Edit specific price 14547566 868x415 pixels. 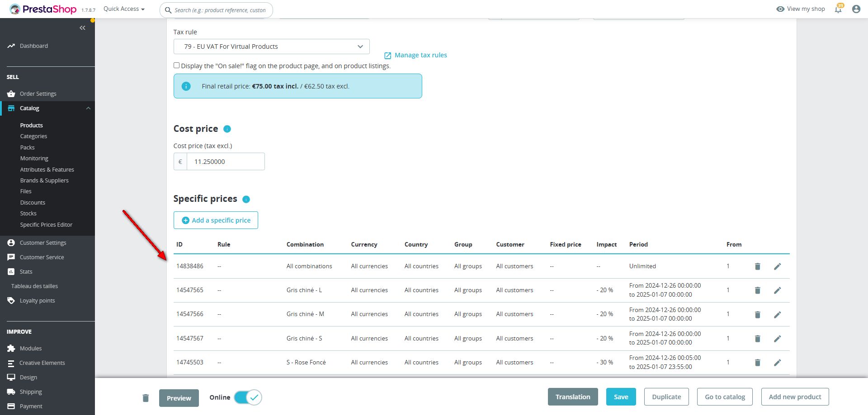pyautogui.click(x=778, y=314)
